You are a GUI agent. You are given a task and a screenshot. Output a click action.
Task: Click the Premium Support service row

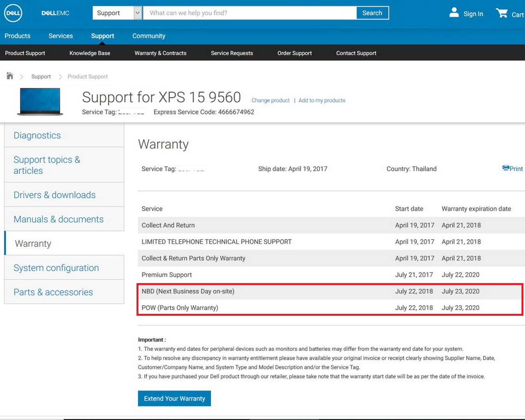click(331, 275)
